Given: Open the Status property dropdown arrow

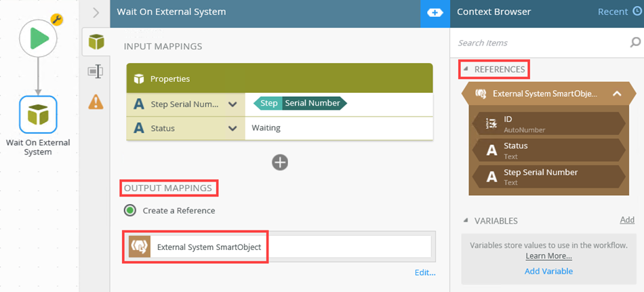Looking at the screenshot, I should click(x=233, y=128).
